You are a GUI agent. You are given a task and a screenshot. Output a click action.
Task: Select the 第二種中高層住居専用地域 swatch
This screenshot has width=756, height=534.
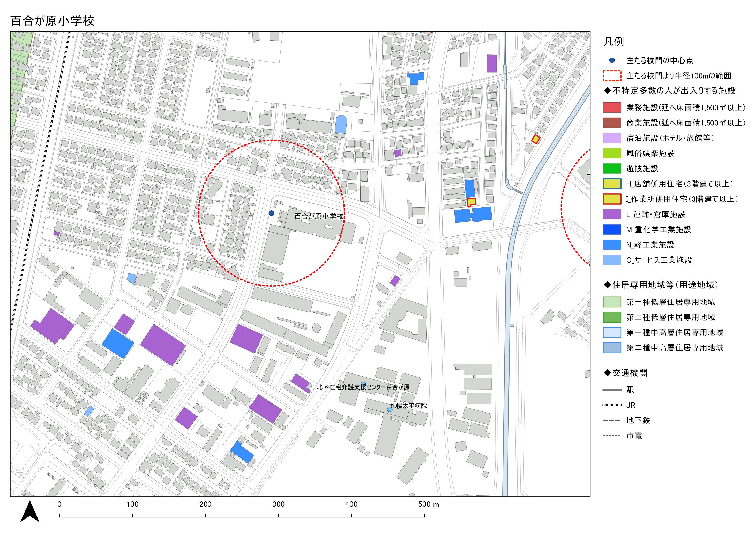tap(612, 348)
